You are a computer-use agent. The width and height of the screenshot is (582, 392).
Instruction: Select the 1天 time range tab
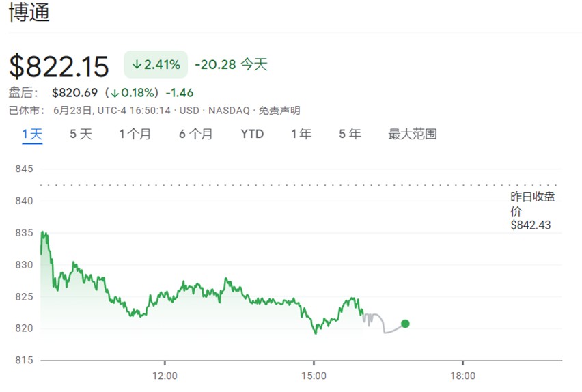pyautogui.click(x=32, y=134)
